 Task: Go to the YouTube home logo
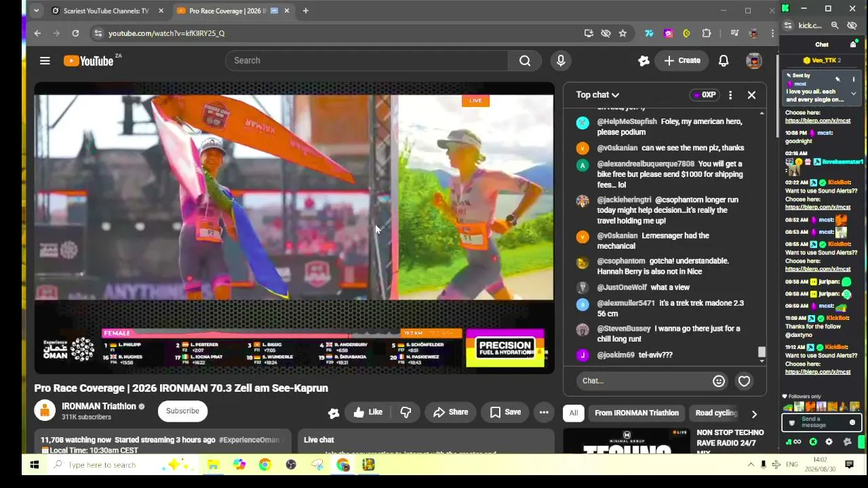coord(89,61)
